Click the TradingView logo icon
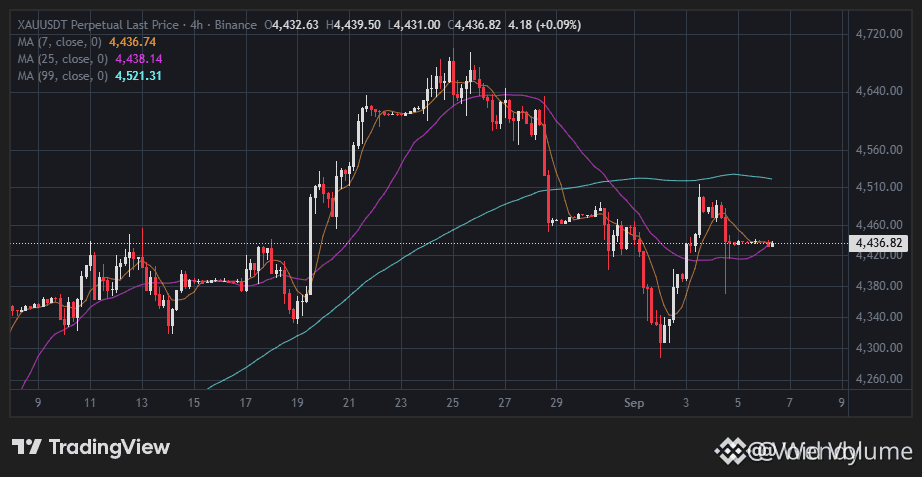922x477 pixels. (26, 447)
